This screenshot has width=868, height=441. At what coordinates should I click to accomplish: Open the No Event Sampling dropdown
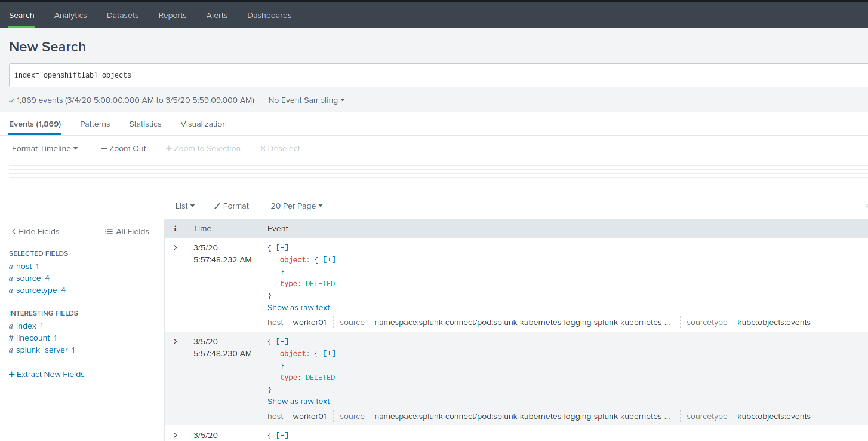(306, 100)
